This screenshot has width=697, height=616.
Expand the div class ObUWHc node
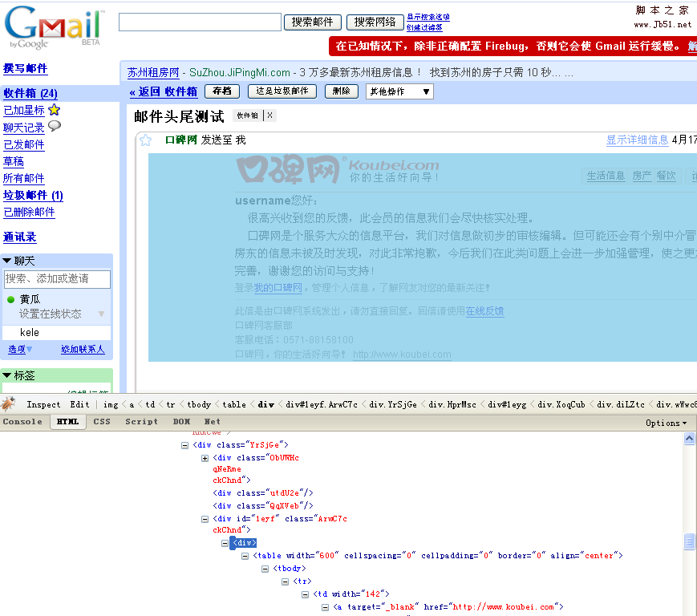[205, 458]
